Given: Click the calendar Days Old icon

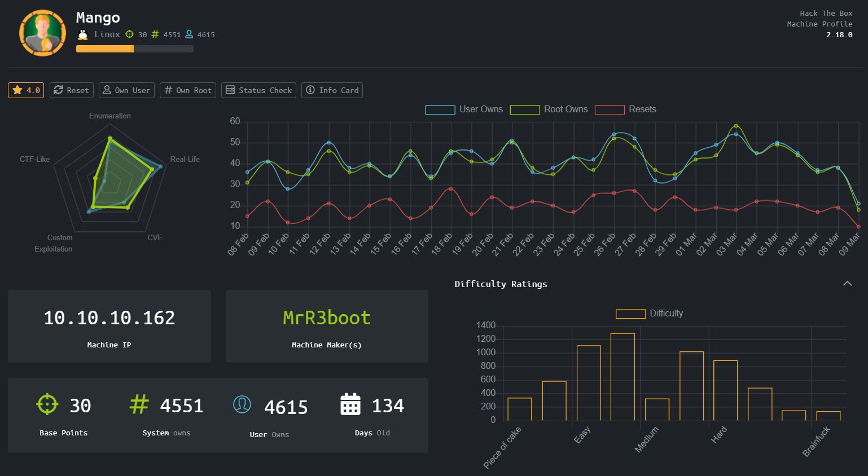Looking at the screenshot, I should click(x=350, y=404).
